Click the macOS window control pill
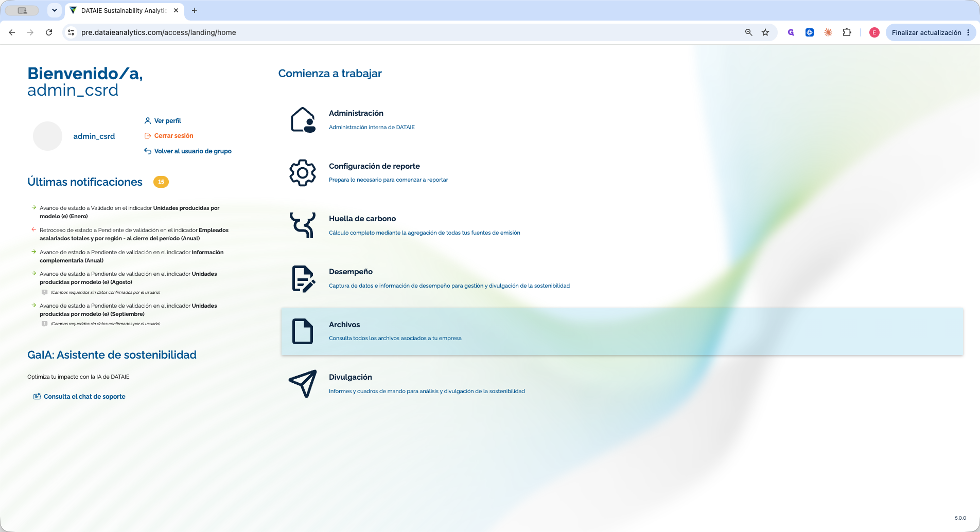 click(x=22, y=10)
